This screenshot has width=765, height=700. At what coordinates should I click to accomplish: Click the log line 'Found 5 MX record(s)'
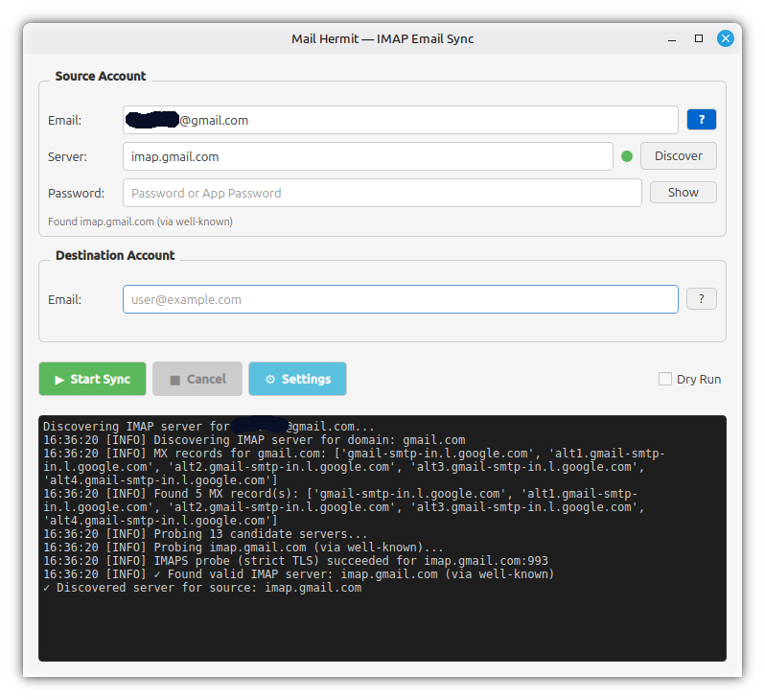(343, 507)
